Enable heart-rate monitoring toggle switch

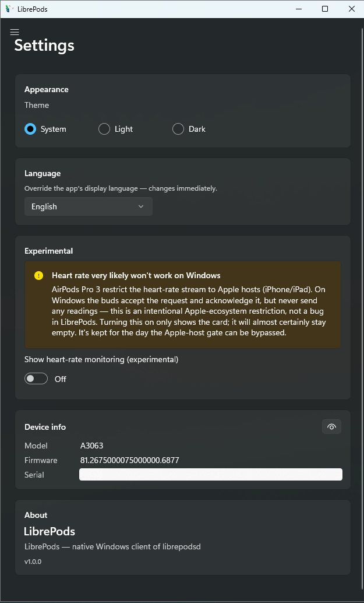[x=36, y=379]
